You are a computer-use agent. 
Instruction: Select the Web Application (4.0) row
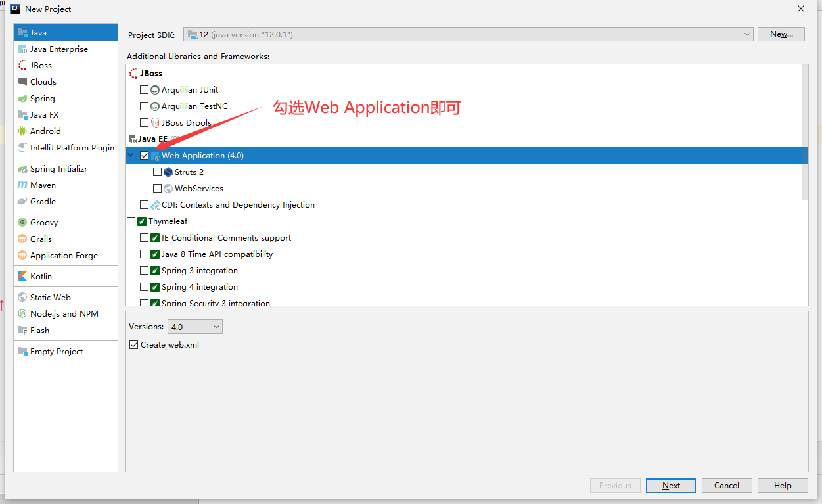467,156
